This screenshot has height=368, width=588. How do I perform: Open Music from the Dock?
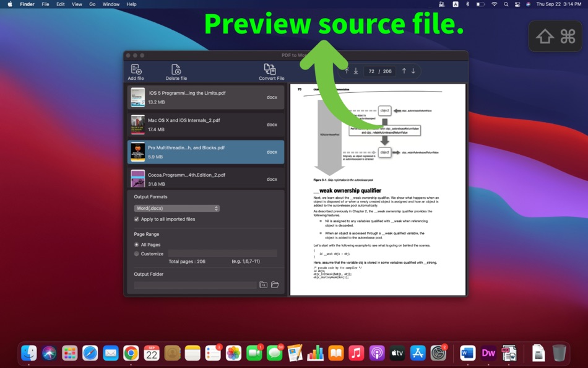(x=357, y=353)
